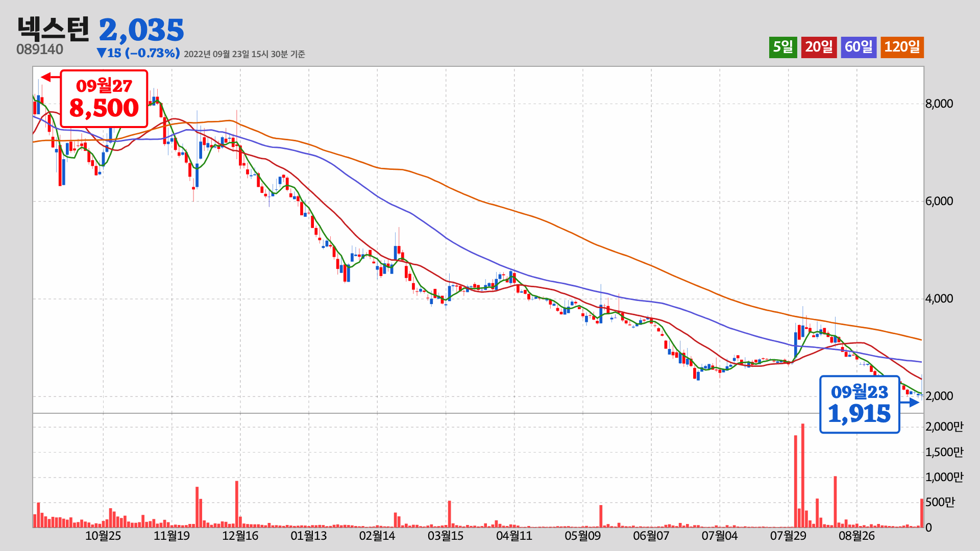The height and width of the screenshot is (551, 980).
Task: Click the 06월07 date label
Action: (x=651, y=536)
